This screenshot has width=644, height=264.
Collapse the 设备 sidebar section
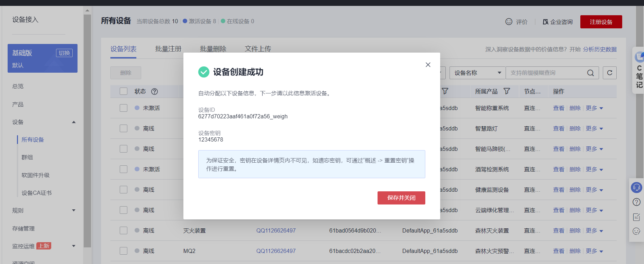(x=74, y=122)
